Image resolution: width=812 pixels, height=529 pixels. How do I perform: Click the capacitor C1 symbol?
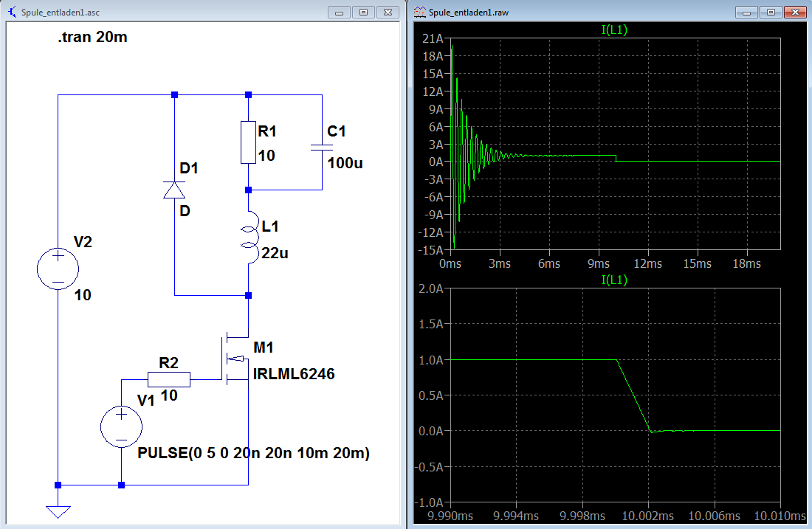(322, 148)
